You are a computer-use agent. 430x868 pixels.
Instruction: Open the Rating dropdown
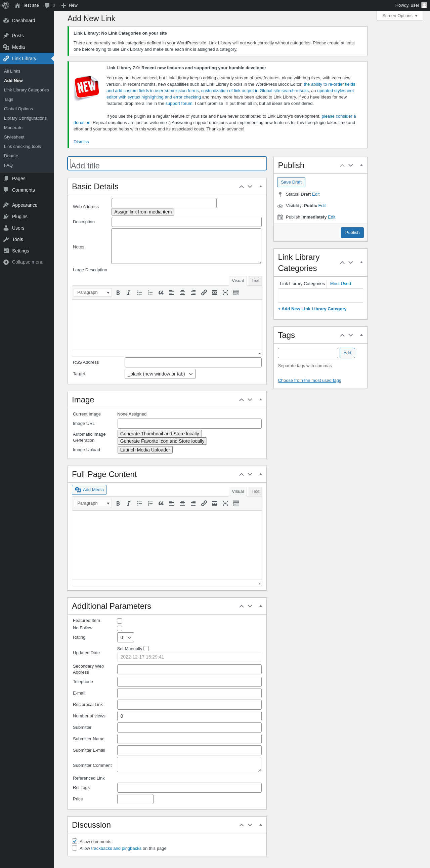pos(125,637)
